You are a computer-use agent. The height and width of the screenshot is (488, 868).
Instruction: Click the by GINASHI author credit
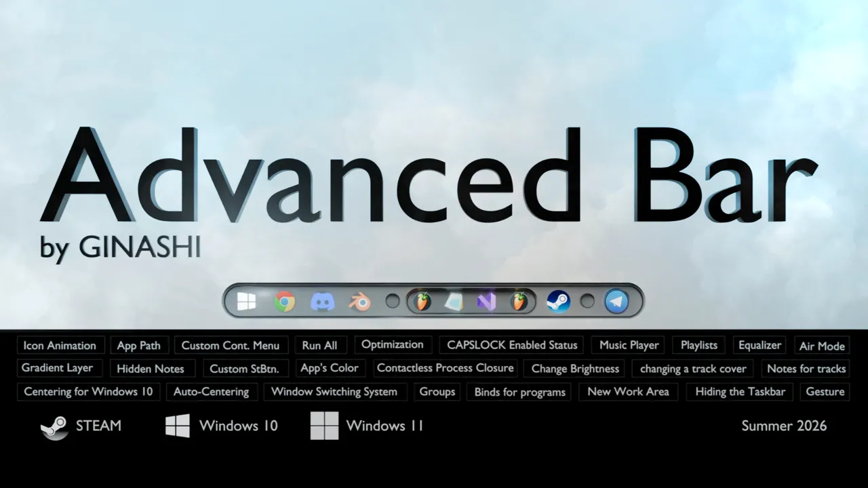click(121, 247)
